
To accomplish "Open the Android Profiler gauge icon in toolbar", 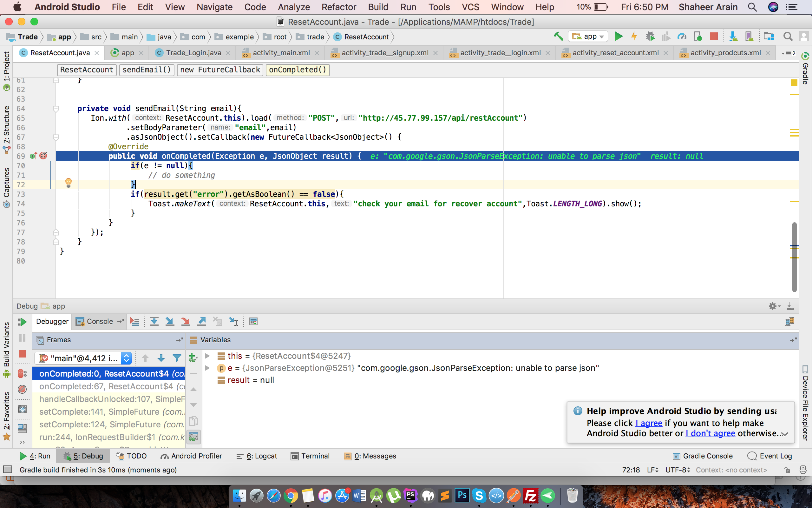I will [681, 36].
